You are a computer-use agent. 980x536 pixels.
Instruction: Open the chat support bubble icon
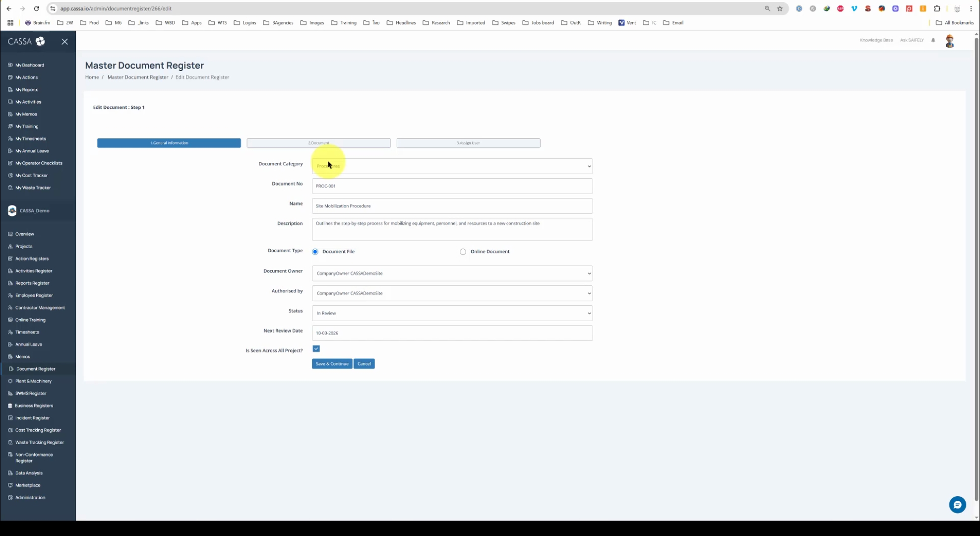click(x=957, y=505)
